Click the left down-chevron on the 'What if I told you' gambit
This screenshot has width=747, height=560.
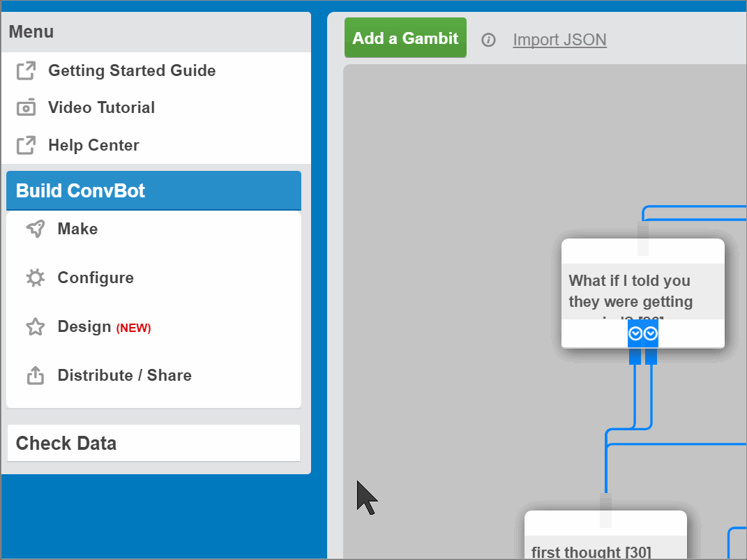635,333
